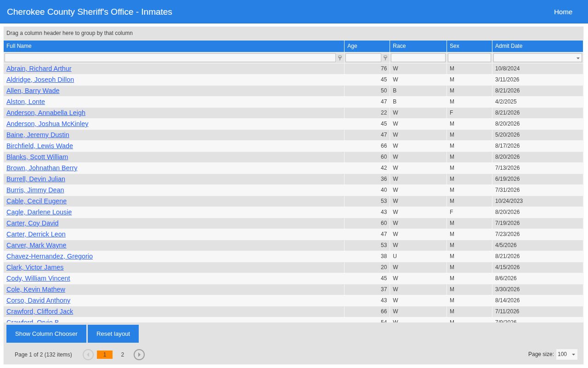Expand the Admit Date filter dropdown
Viewport: 588px width, 368px height.
pos(578,58)
